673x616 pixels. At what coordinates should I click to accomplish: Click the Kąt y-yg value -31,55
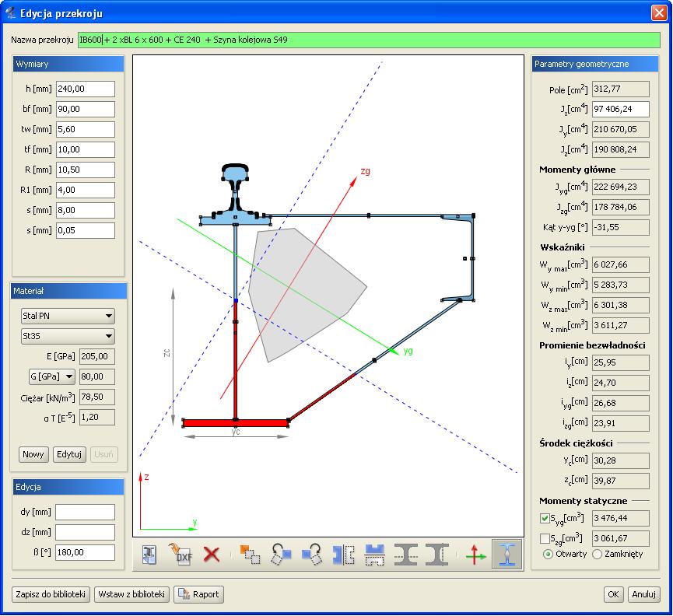(621, 227)
